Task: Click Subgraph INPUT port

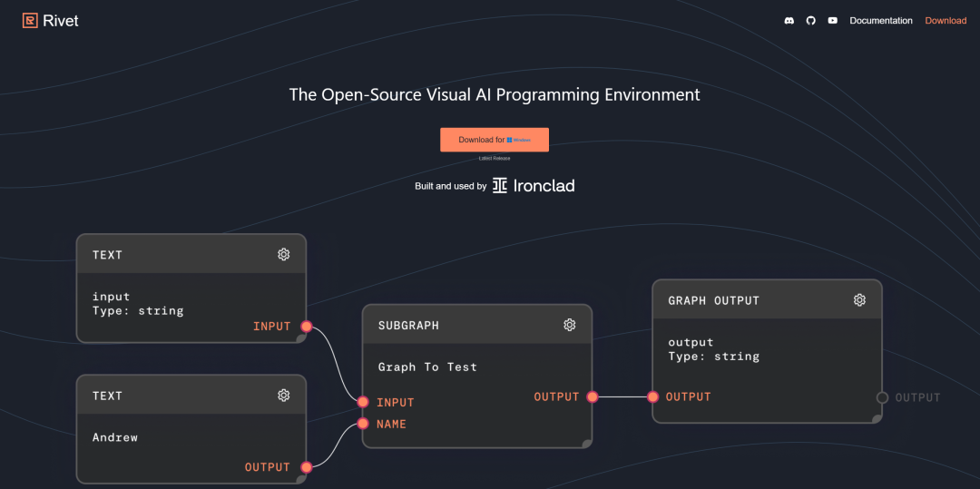Action: click(x=363, y=402)
